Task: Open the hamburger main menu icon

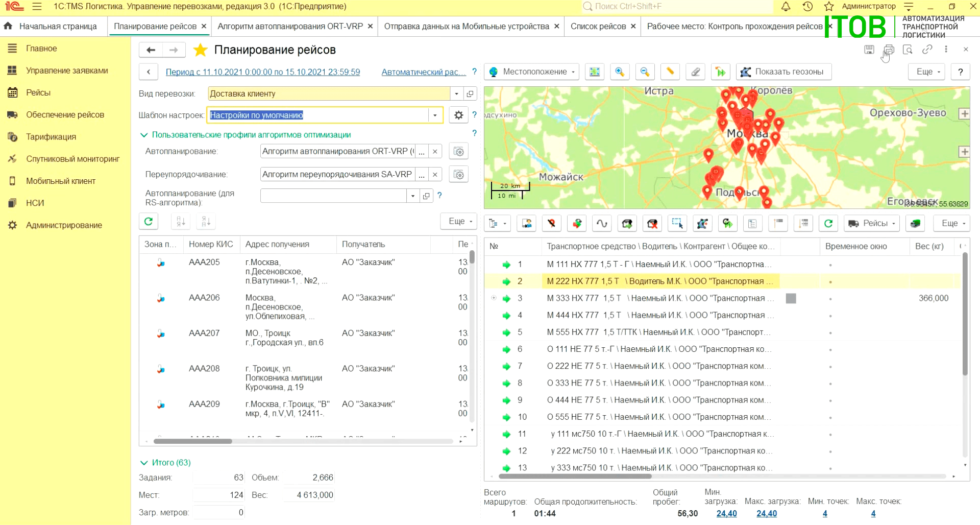Action: click(37, 7)
